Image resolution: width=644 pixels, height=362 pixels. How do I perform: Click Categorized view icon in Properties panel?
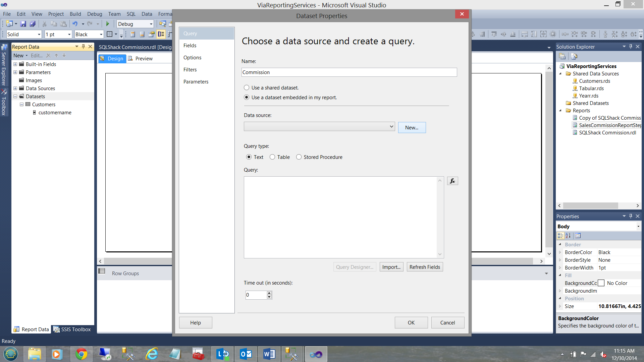click(x=560, y=236)
